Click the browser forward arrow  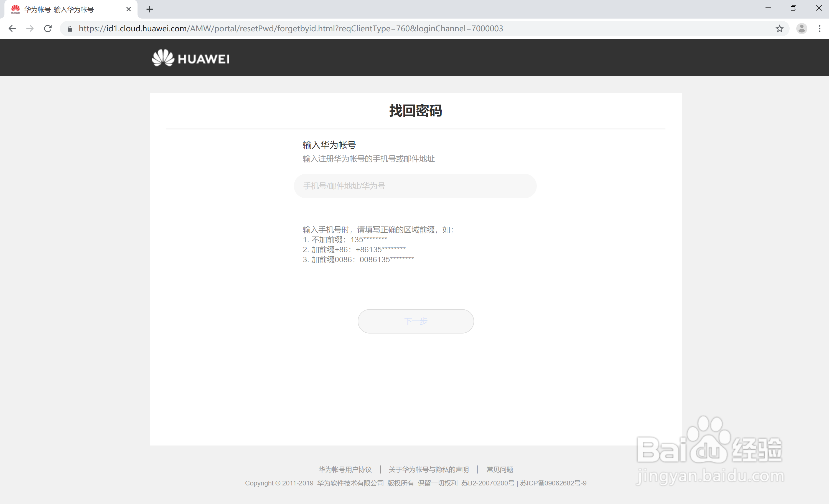[30, 29]
